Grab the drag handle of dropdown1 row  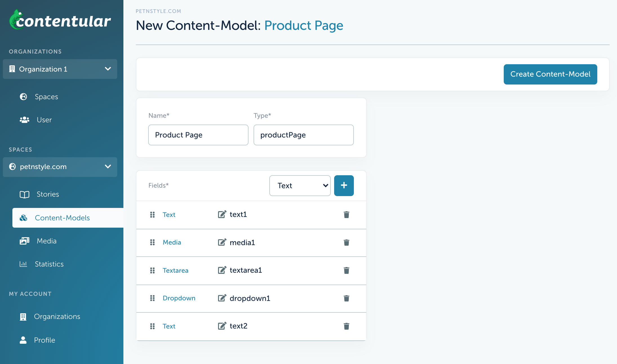[152, 298]
